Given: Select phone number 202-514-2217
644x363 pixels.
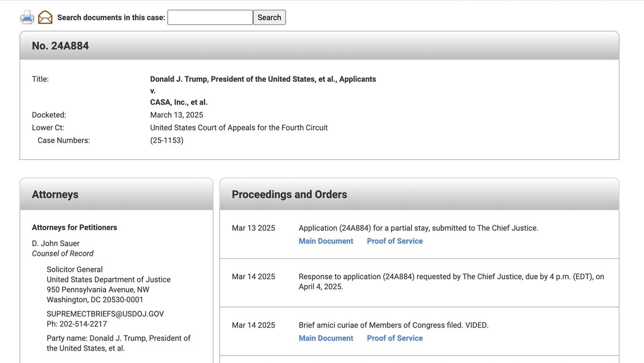Looking at the screenshot, I should [83, 324].
